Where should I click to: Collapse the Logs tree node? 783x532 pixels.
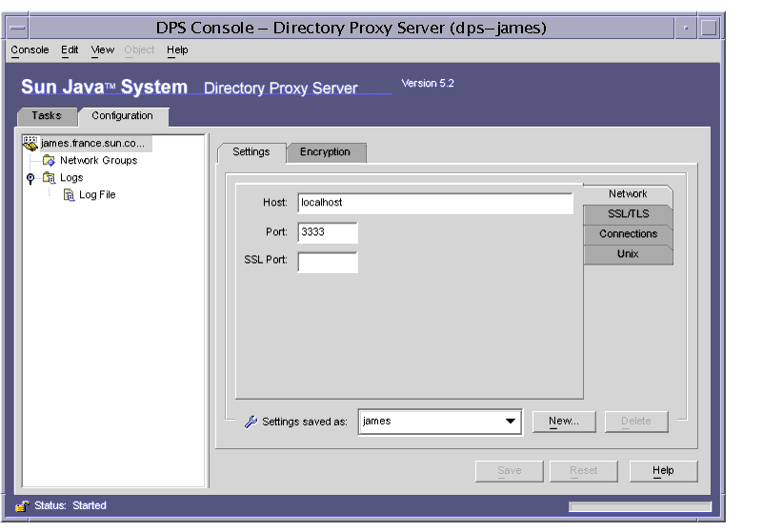pyautogui.click(x=30, y=178)
